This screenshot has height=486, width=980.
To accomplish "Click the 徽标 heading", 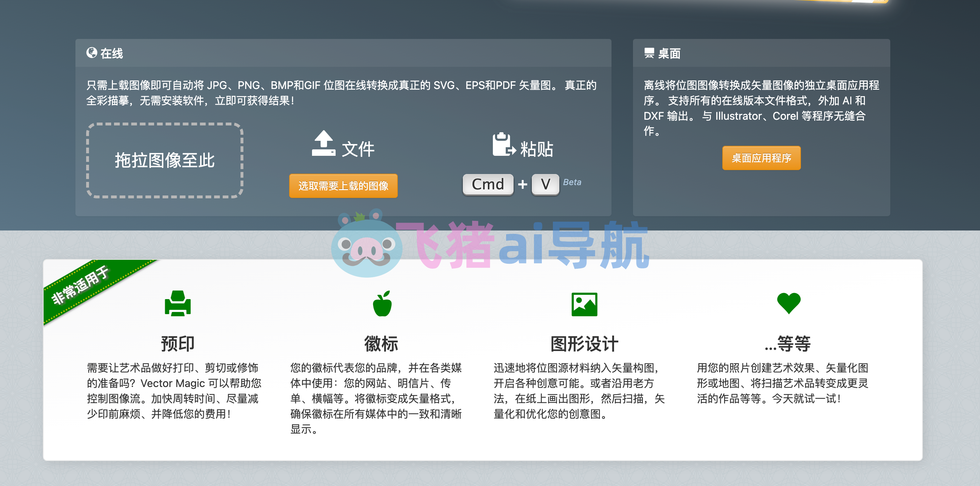I will [x=381, y=344].
